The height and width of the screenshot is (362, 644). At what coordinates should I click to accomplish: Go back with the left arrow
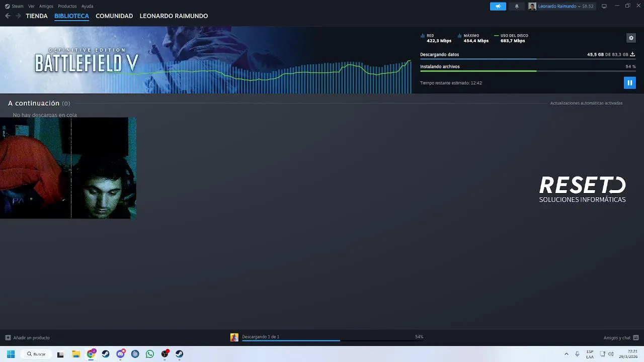[x=8, y=16]
